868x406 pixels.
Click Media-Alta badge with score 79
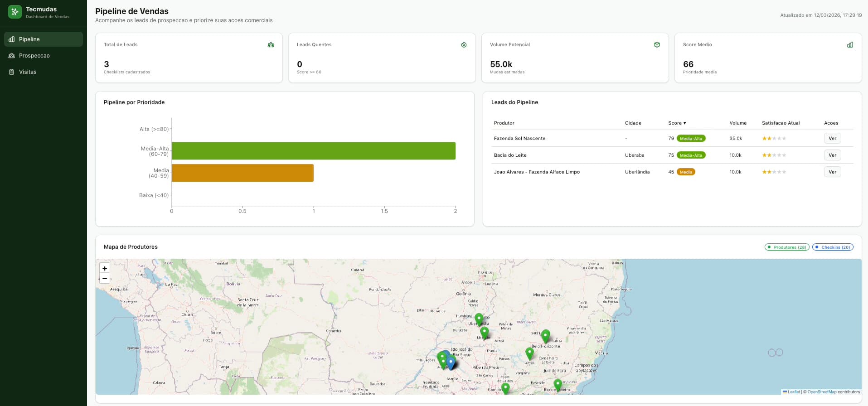691,139
